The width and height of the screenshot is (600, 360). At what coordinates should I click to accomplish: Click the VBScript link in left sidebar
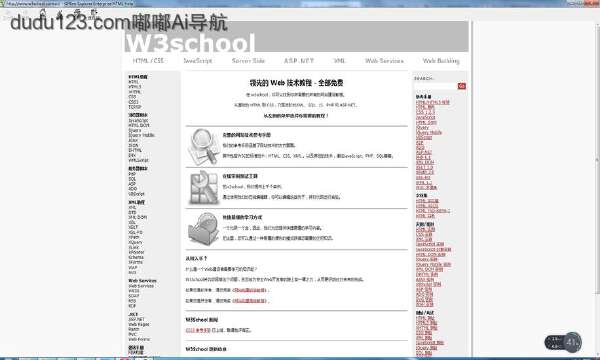(x=137, y=194)
